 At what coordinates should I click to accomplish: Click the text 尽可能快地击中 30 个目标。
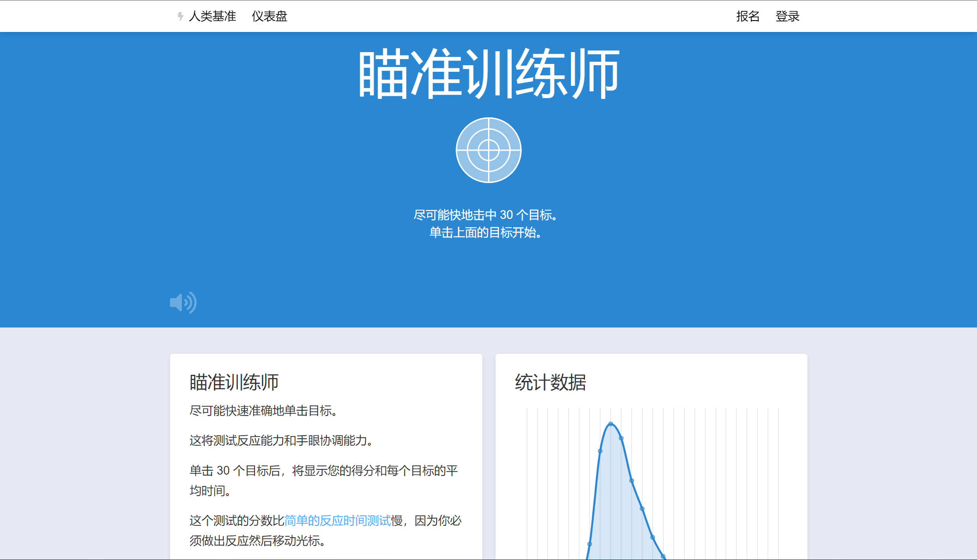485,215
